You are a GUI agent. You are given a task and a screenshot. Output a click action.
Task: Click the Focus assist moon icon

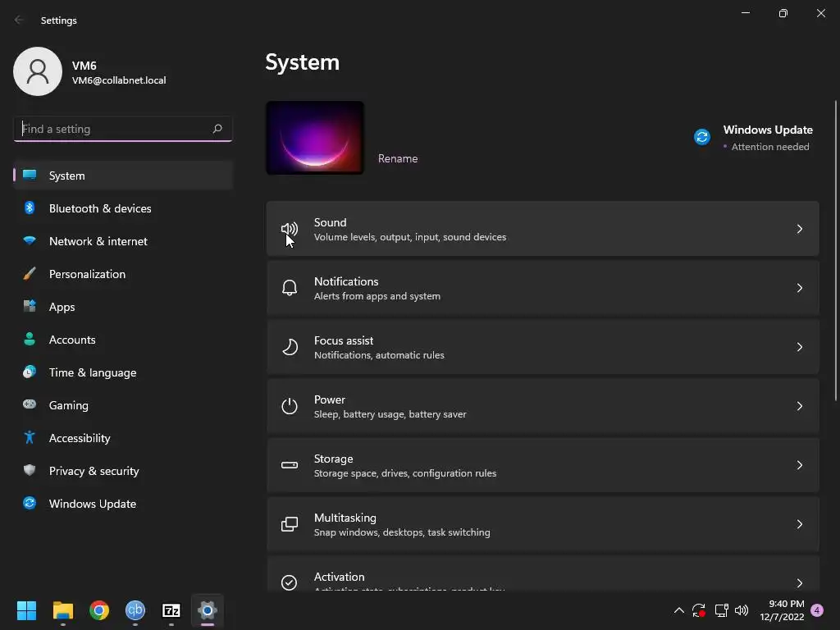click(x=290, y=347)
